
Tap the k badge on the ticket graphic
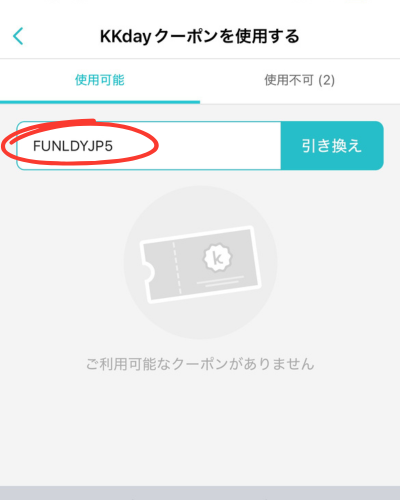click(x=217, y=258)
